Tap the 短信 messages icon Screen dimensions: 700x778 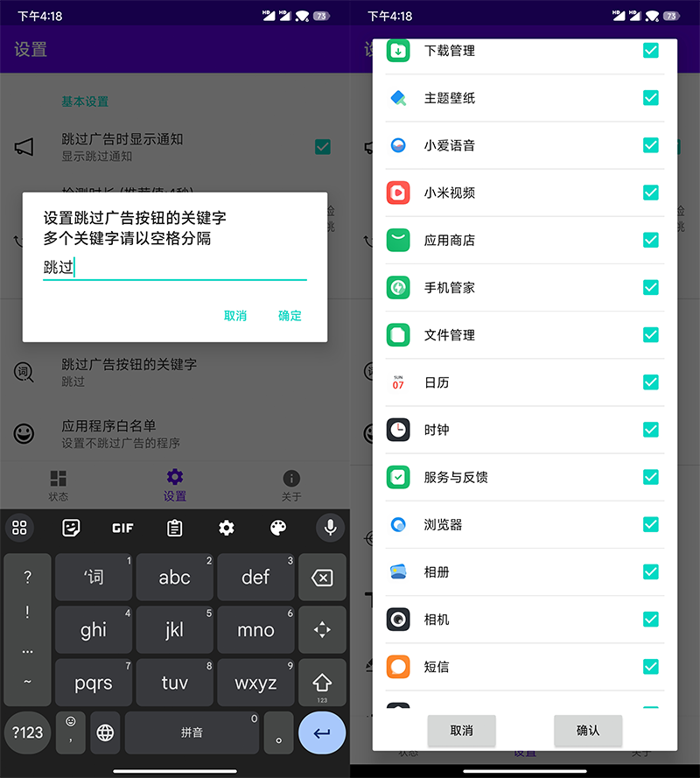(398, 666)
